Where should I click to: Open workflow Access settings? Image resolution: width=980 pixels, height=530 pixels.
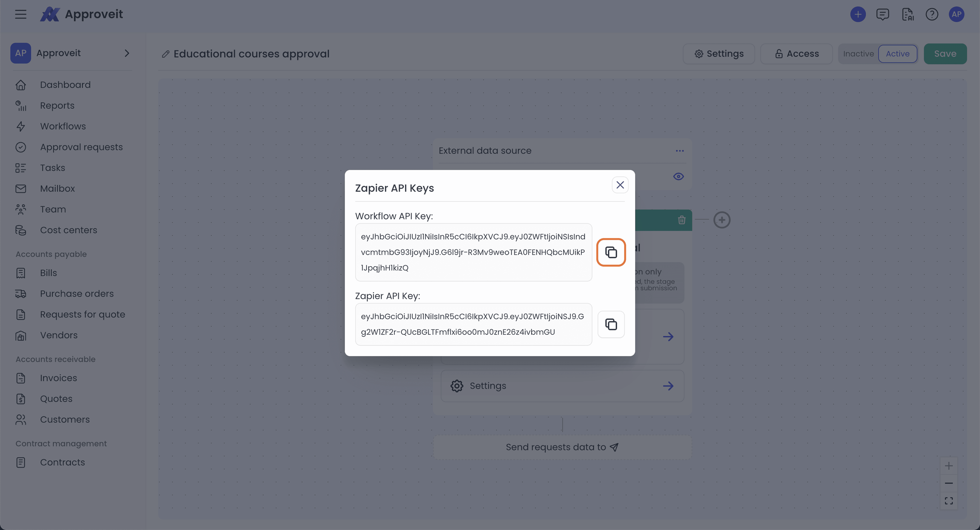click(796, 54)
